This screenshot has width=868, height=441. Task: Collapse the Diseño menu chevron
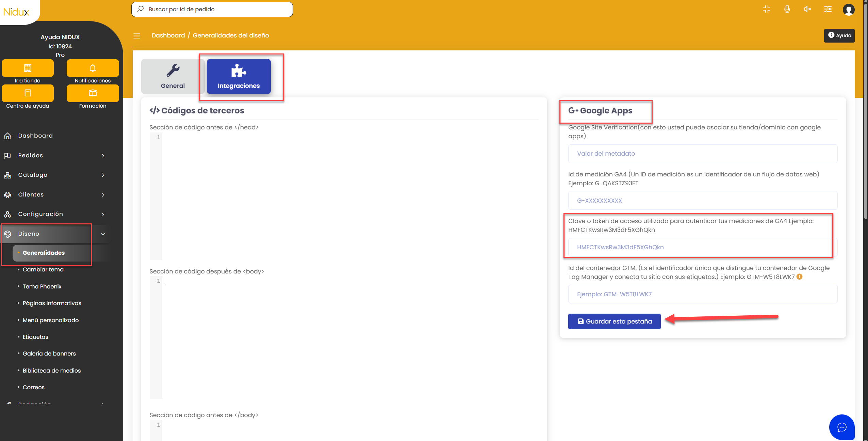click(x=103, y=234)
